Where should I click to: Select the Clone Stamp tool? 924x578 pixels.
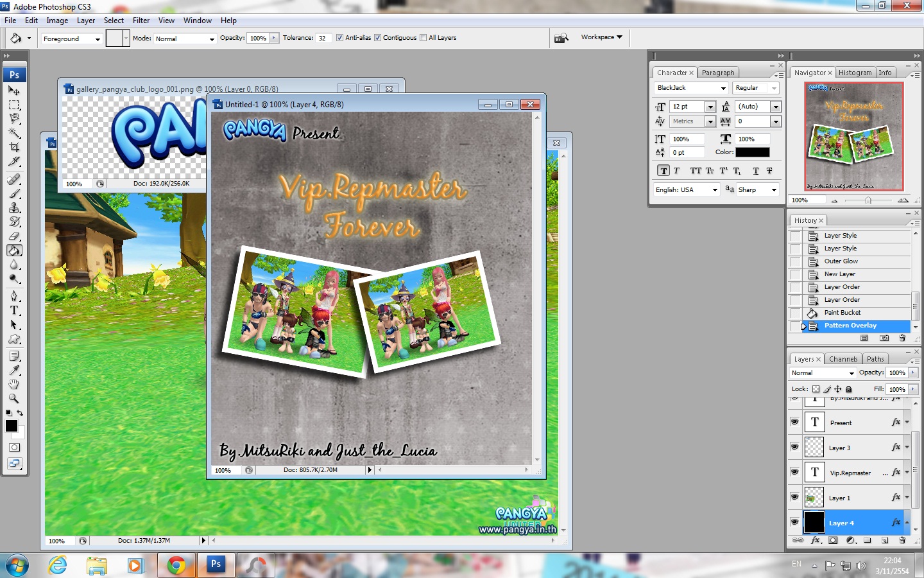click(14, 208)
